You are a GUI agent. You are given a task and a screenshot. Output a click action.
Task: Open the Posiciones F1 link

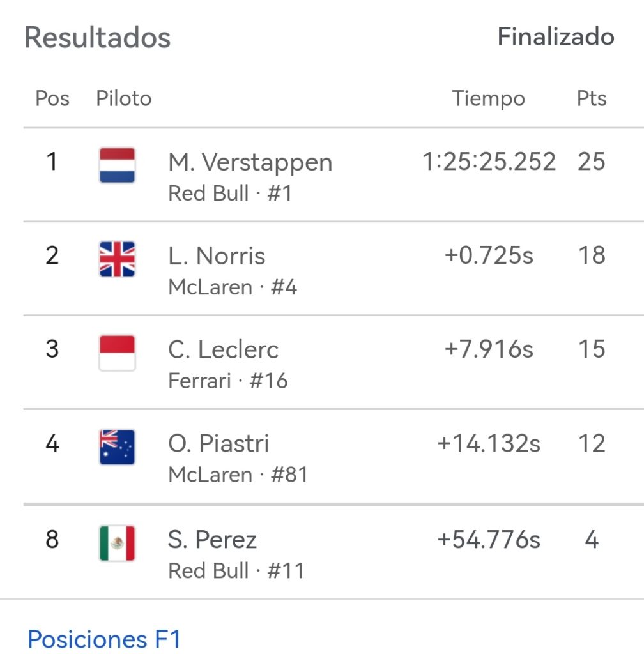(x=104, y=639)
